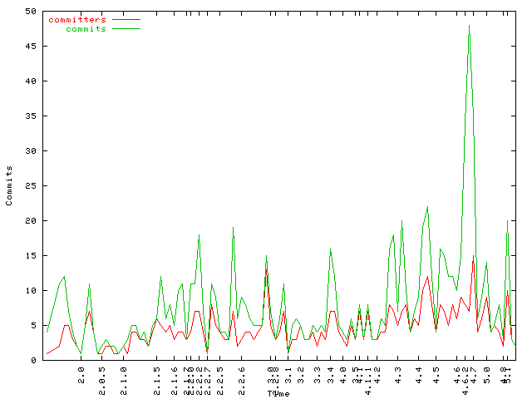
Task: Select the 2.0 version tick label
Action: [81, 376]
